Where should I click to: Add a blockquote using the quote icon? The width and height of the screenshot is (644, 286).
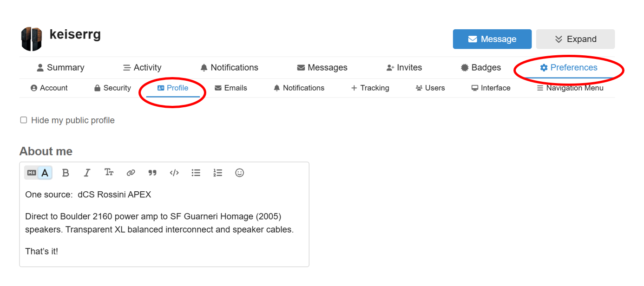tap(152, 173)
